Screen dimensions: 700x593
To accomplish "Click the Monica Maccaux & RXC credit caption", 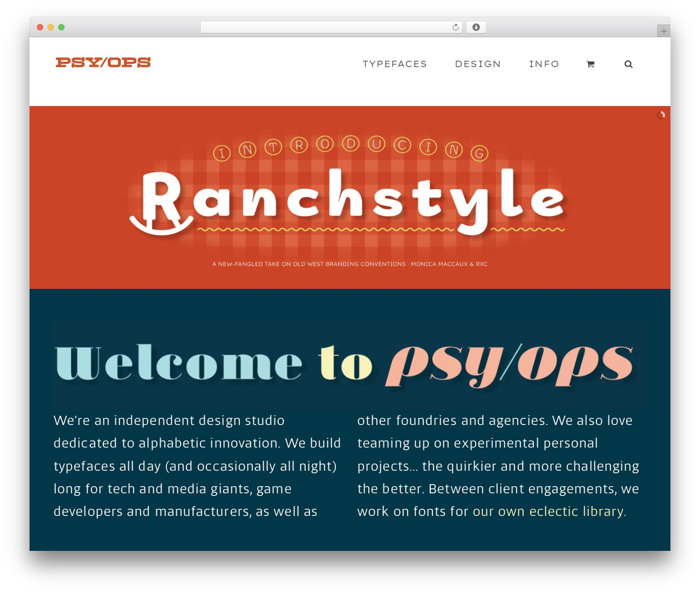I will 349,264.
